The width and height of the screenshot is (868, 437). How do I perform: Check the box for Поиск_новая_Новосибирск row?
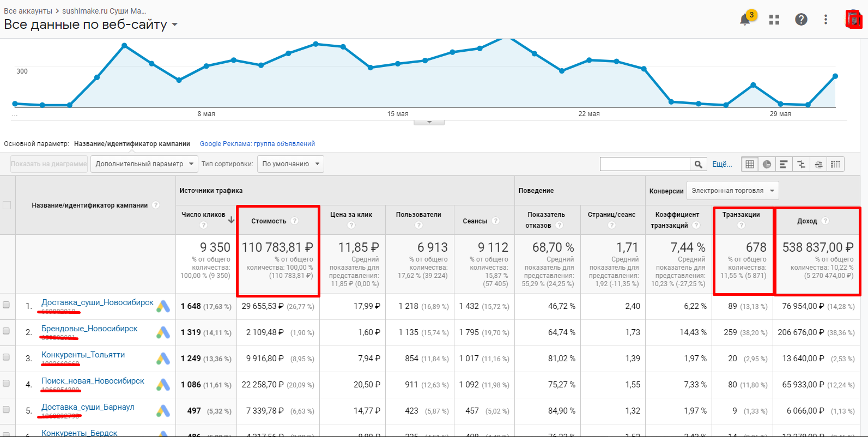pos(7,383)
